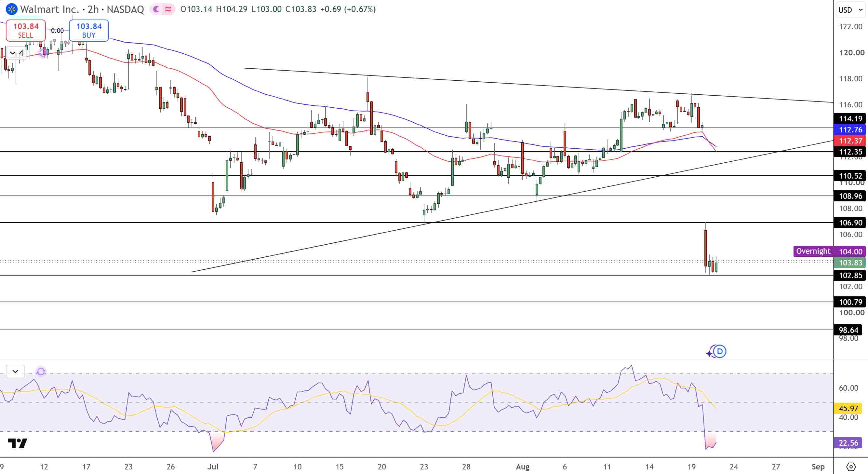Click the purple replay icon near candles
The image size is (868, 474).
pos(43,53)
